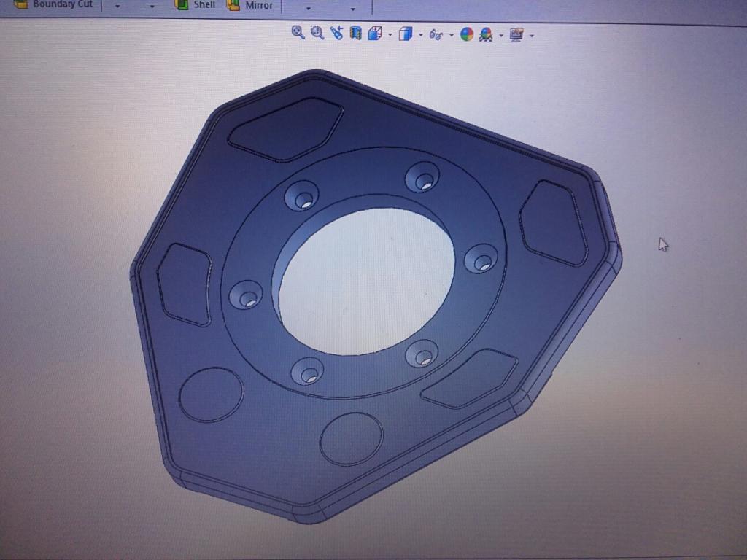The width and height of the screenshot is (747, 560).
Task: Open first dropdown arrow right of Boundary Cut
Action: [117, 7]
